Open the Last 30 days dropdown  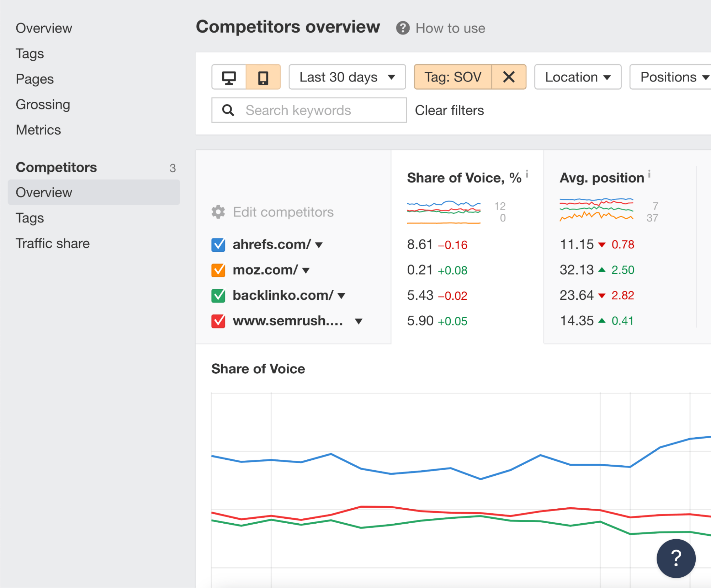coord(347,77)
